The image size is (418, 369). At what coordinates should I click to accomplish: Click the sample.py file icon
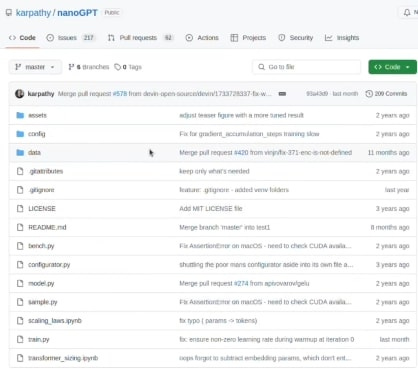[x=20, y=302]
